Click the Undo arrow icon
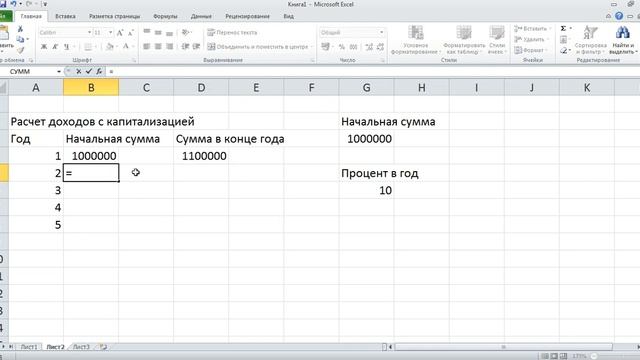Screen dimensions: 640x360 pos(13,4)
